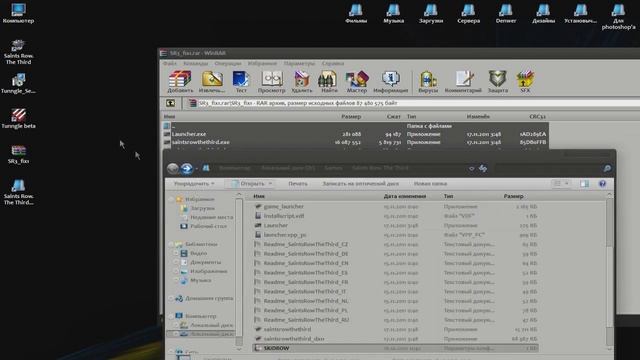Viewport: 640px width, 360px height.
Task: Open the Команды menu in WinRAR
Action: pos(196,64)
